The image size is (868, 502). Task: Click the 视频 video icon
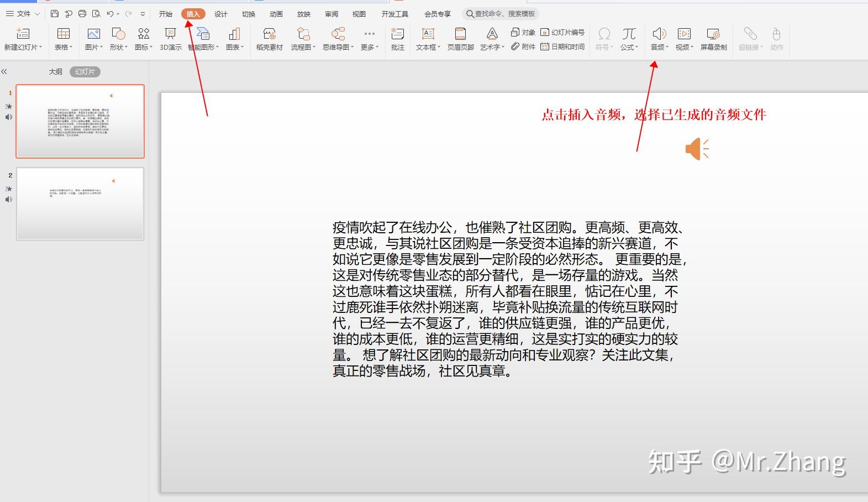(x=684, y=34)
